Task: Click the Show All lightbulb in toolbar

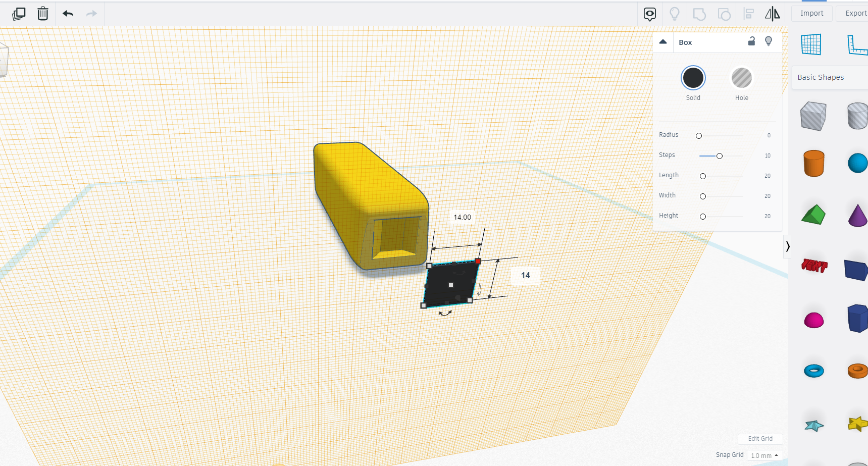Action: (x=675, y=14)
